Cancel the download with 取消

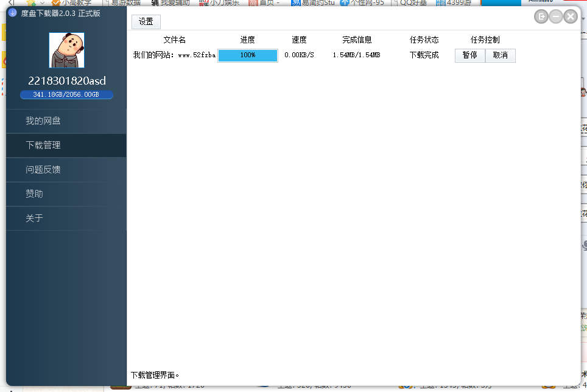[500, 55]
